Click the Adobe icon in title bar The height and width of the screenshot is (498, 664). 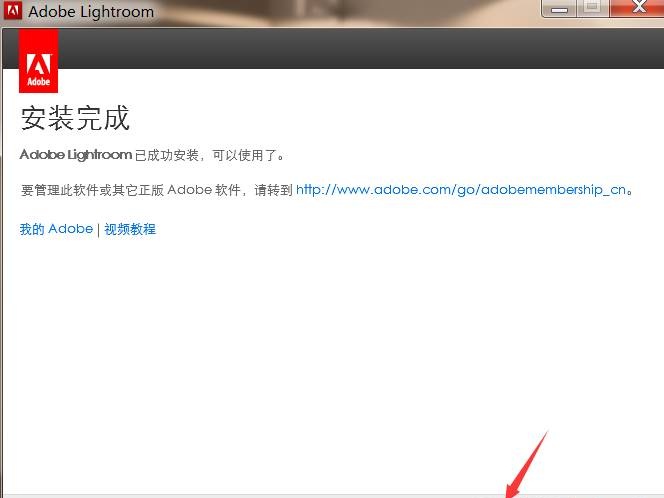(12, 10)
